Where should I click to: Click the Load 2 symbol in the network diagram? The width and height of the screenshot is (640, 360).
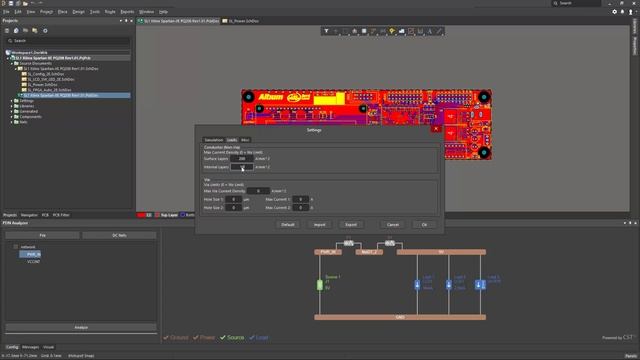(x=449, y=284)
